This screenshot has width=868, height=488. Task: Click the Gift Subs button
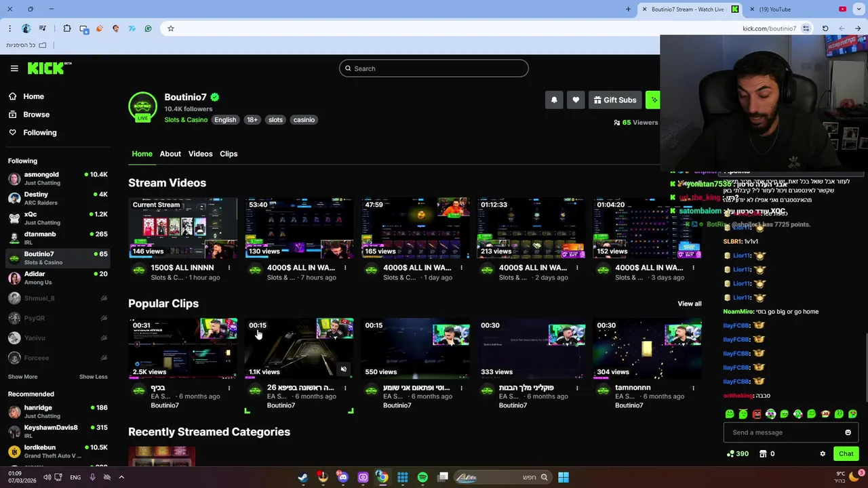pos(615,100)
